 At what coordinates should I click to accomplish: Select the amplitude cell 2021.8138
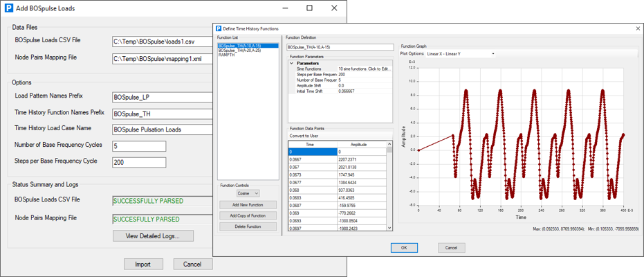click(362, 167)
